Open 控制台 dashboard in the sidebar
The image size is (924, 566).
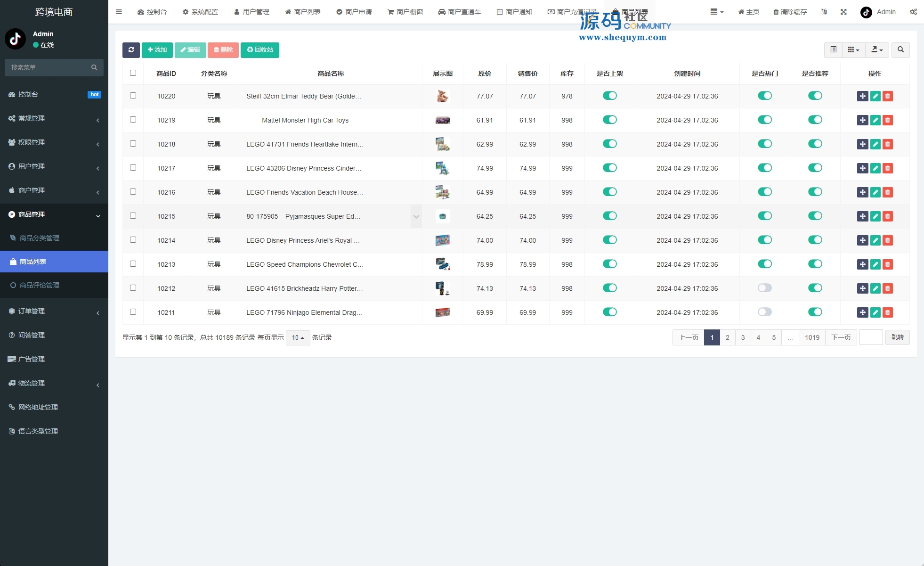pyautogui.click(x=54, y=94)
